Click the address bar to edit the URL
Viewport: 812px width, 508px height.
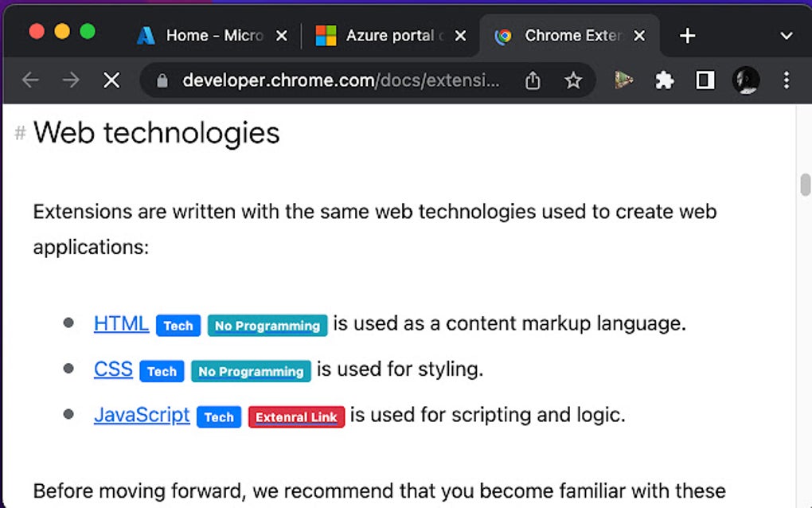tap(342, 80)
